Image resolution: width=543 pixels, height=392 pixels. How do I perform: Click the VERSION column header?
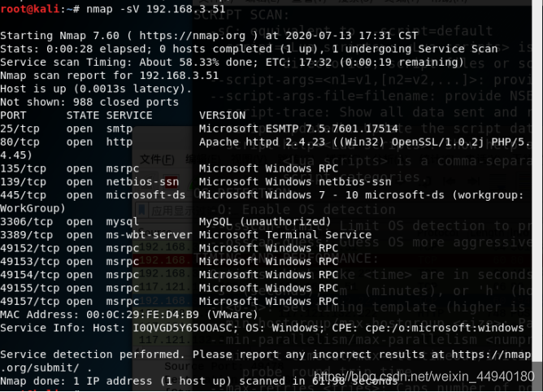click(223, 115)
